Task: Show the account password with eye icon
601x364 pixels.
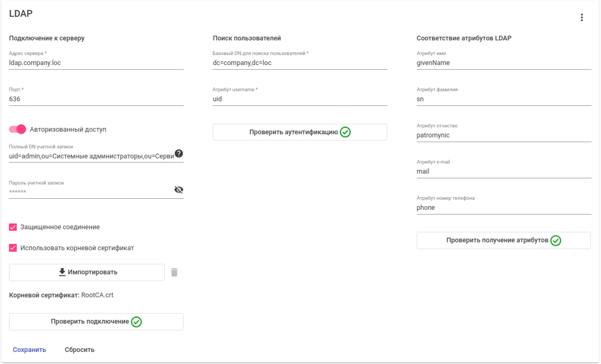Action: (179, 190)
